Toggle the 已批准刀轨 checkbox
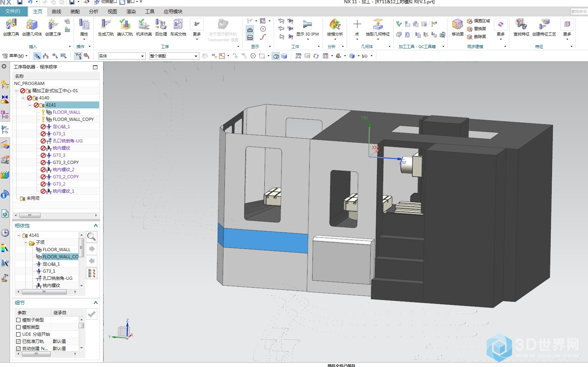Viewport: 588px width, 367px height. tap(18, 342)
